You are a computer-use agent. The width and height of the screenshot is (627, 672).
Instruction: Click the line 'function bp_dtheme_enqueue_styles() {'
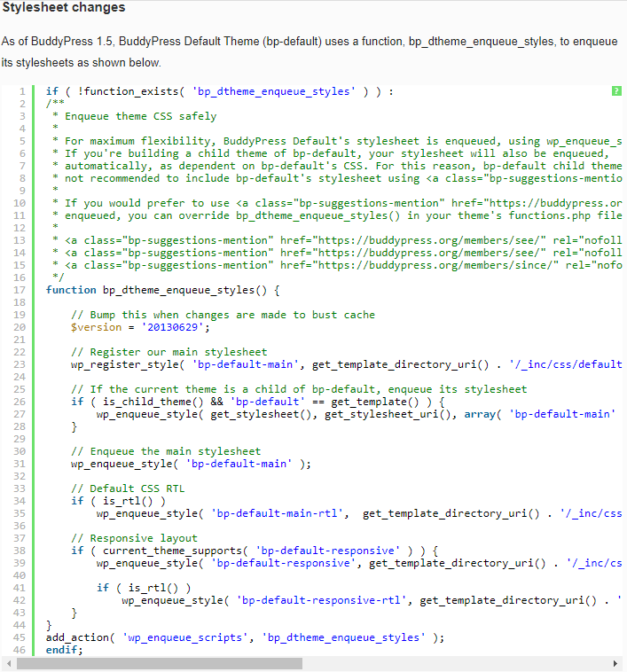coord(163,290)
